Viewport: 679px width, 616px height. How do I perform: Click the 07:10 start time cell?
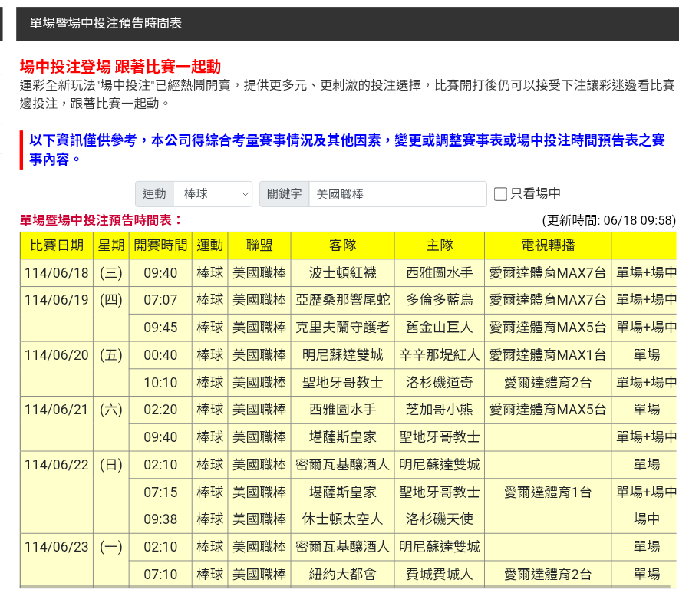click(160, 575)
